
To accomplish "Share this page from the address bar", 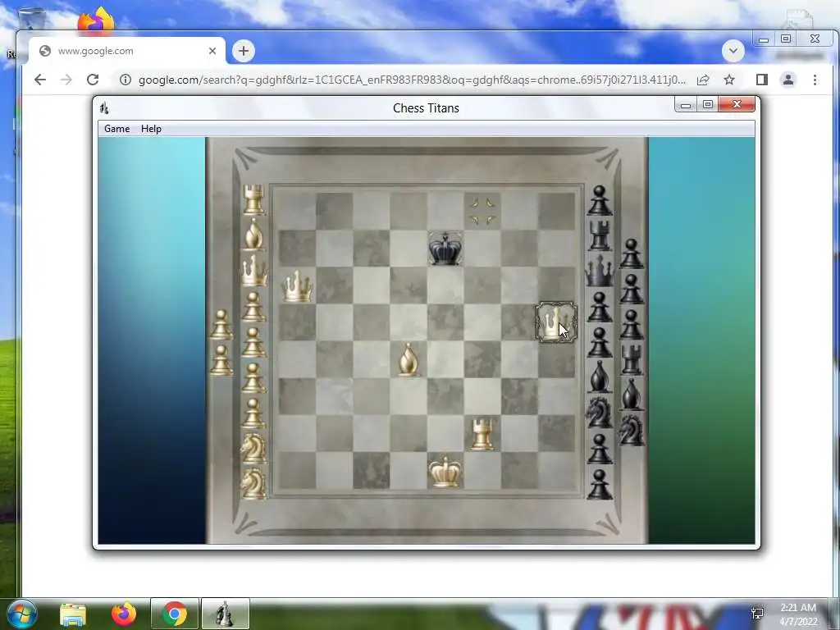I will tap(703, 80).
